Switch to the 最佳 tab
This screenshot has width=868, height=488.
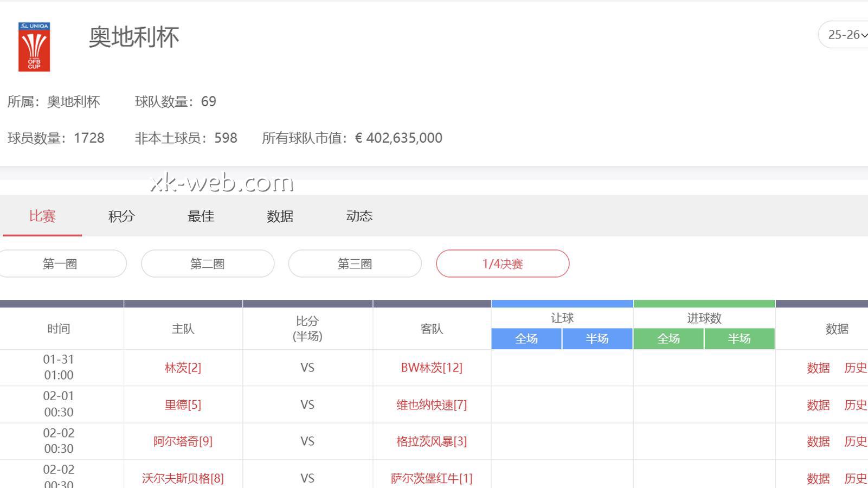201,216
